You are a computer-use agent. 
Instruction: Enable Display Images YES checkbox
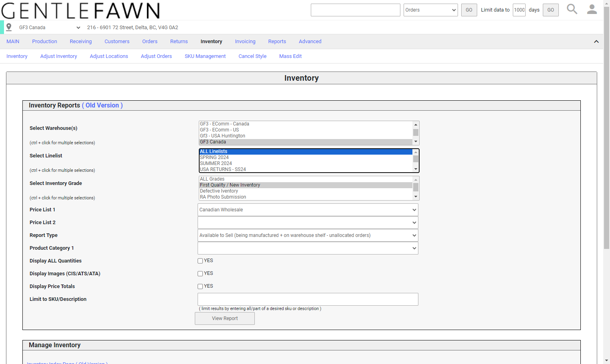(x=200, y=274)
